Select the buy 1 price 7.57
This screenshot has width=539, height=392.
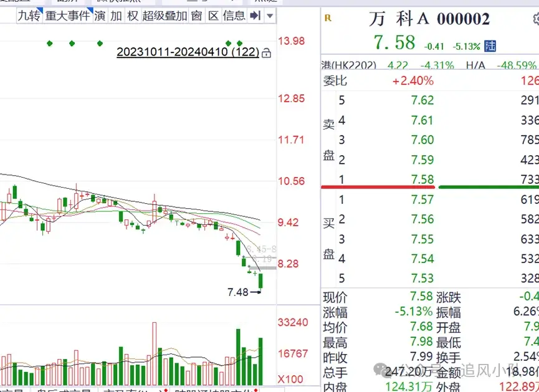[422, 199]
